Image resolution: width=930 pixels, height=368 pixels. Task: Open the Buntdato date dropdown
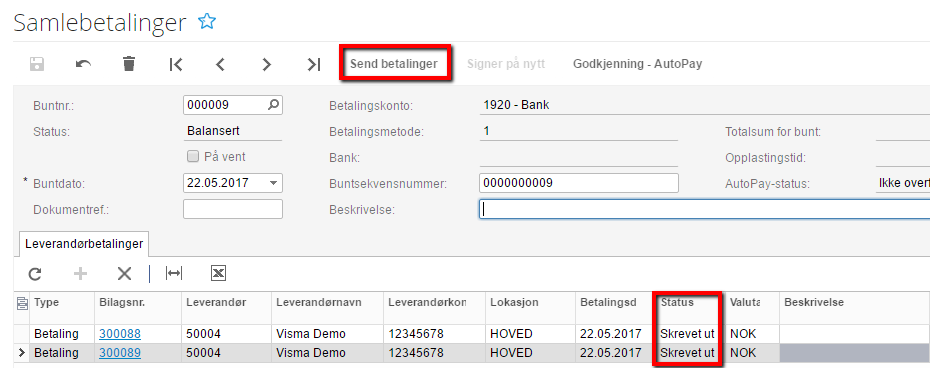(273, 183)
